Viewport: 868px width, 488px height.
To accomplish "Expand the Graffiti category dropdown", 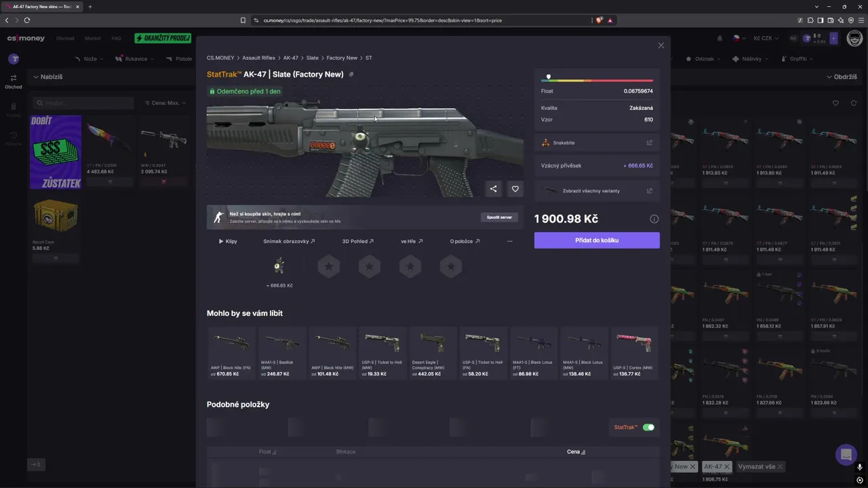I will click(x=797, y=59).
